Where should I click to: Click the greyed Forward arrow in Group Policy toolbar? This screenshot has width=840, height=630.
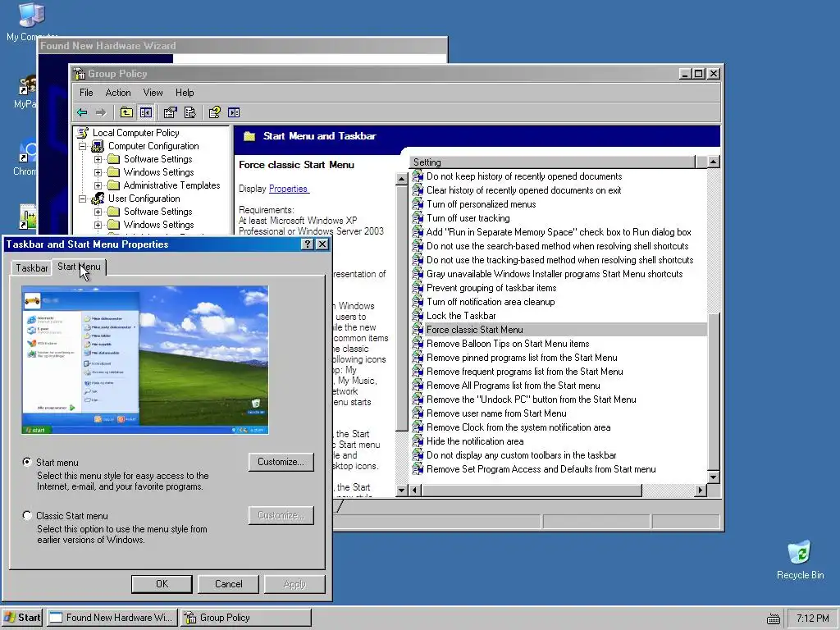pos(101,112)
